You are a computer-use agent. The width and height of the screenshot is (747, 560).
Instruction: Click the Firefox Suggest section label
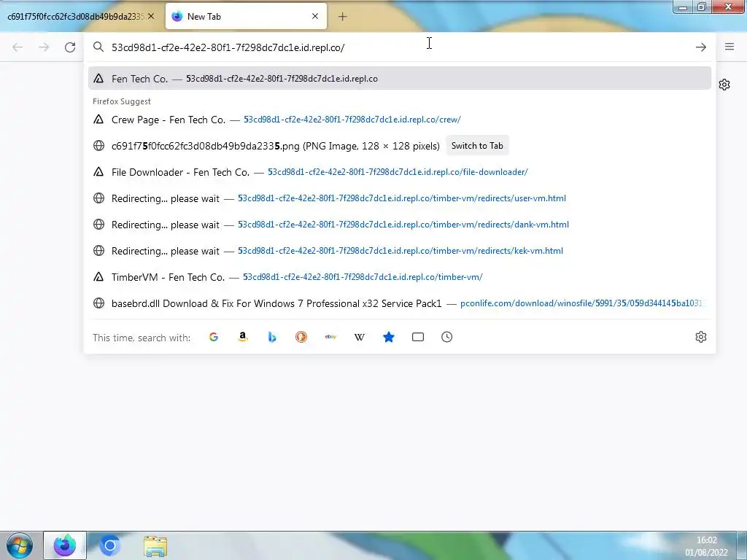click(122, 101)
